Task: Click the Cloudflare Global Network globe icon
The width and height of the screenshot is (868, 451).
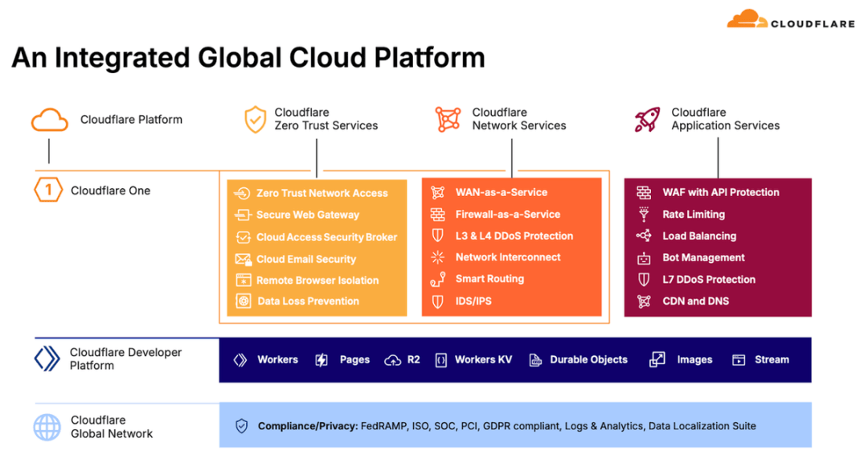Action: pos(47,427)
